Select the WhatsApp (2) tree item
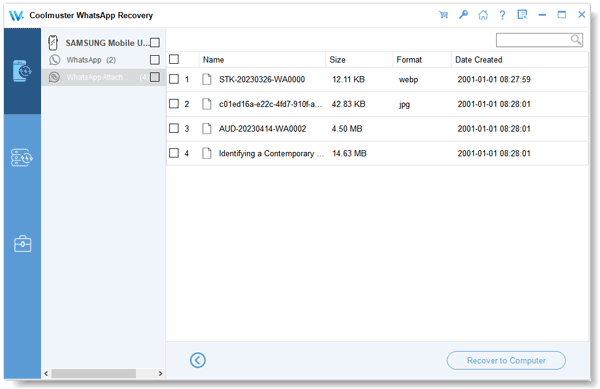Image resolution: width=600 pixels, height=389 pixels. 91,60
